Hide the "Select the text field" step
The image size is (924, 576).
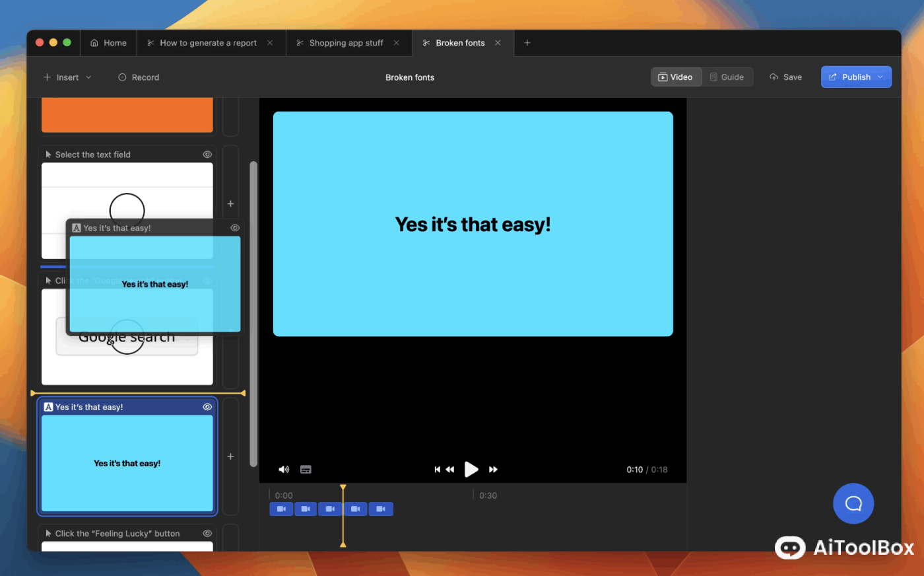207,155
